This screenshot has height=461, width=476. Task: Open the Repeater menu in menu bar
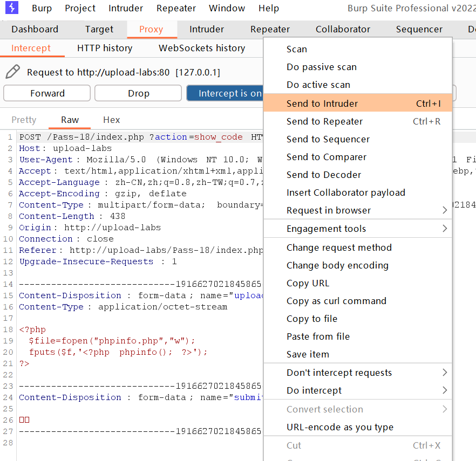pos(176,8)
